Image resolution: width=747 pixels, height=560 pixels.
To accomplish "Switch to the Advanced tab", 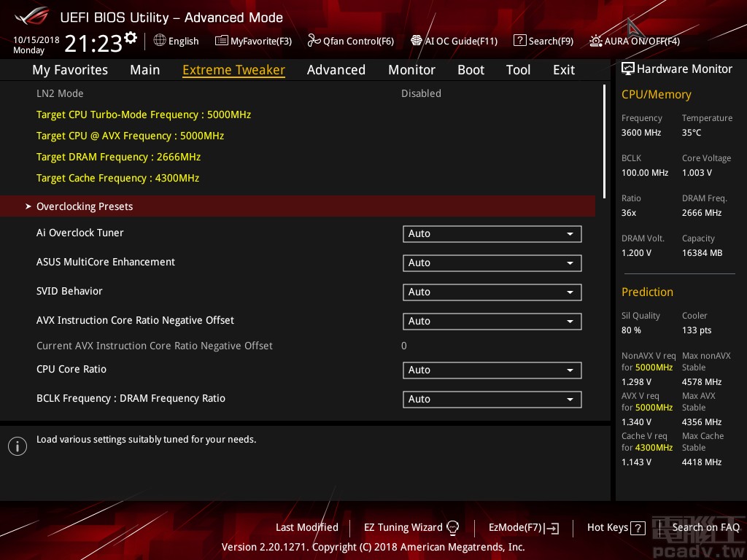I will tap(336, 70).
